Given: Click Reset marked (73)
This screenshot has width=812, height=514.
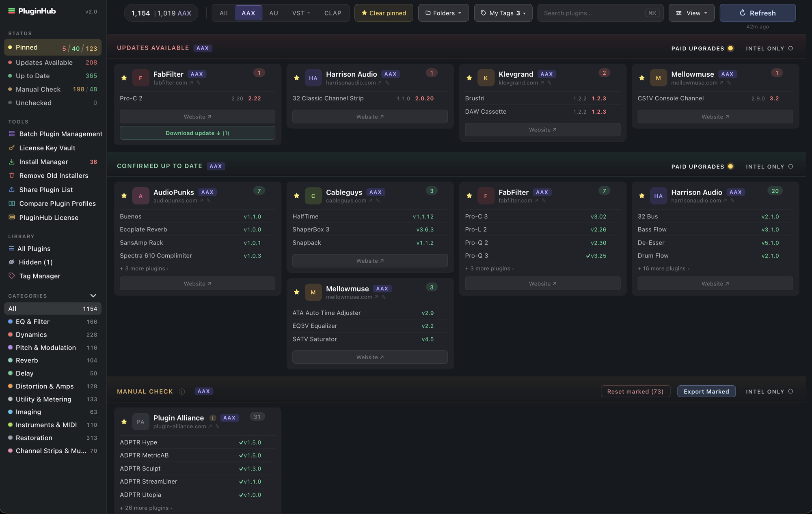Looking at the screenshot, I should click(x=635, y=391).
